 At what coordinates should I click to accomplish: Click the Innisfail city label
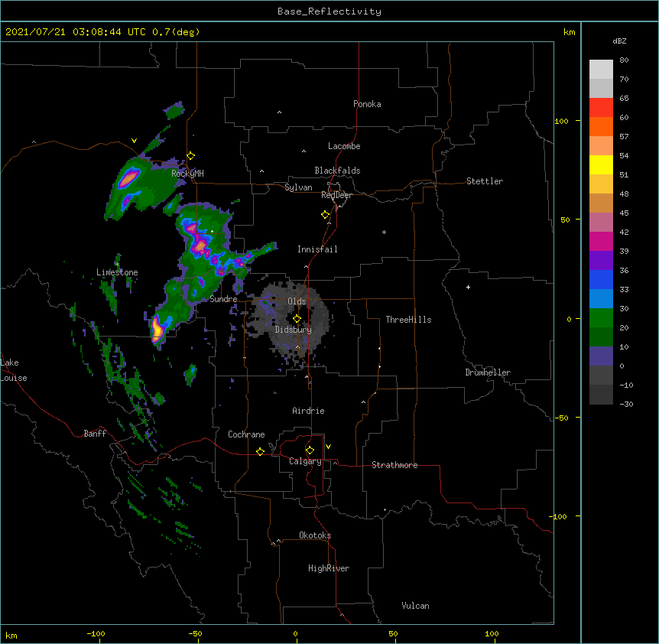[x=317, y=249]
